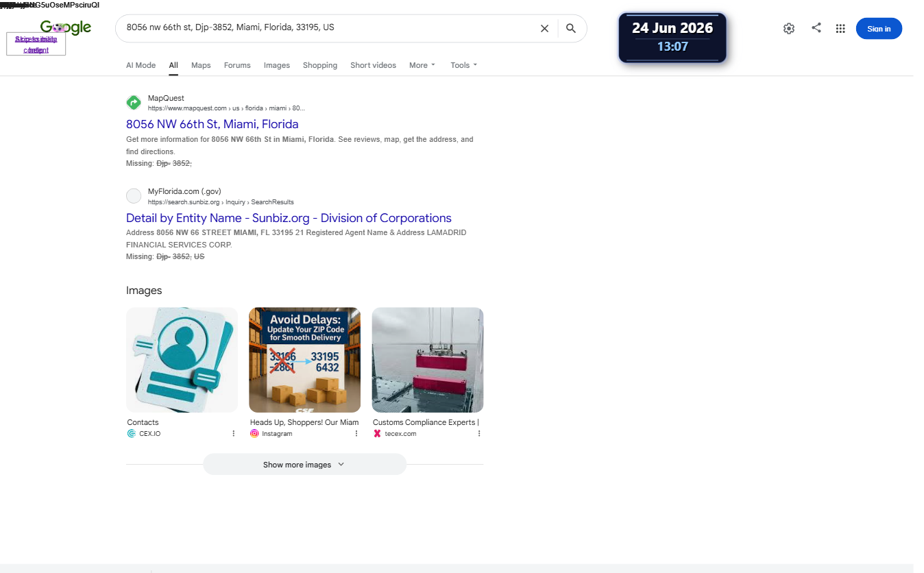
Task: Click the MyFlorida.com (.gov) site name
Action: tap(184, 191)
